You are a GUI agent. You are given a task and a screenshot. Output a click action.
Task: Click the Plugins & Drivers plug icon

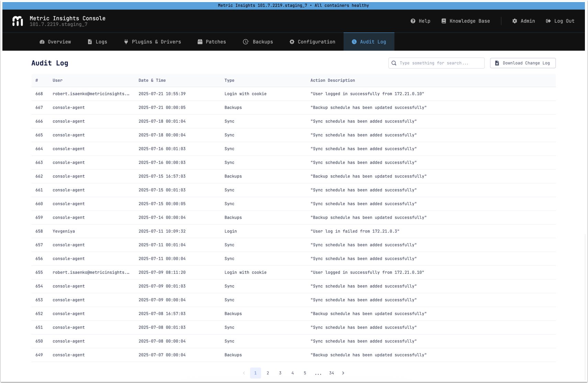(126, 42)
